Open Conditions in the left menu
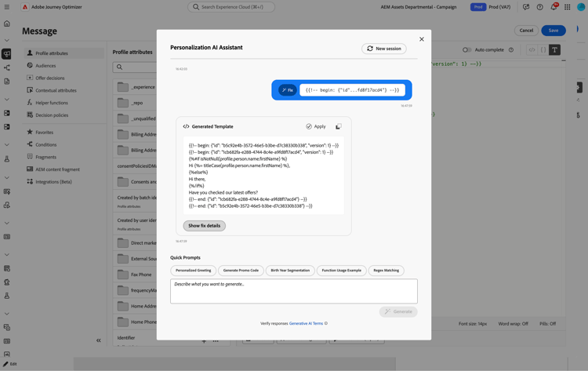The height and width of the screenshot is (371, 588). [64, 144]
